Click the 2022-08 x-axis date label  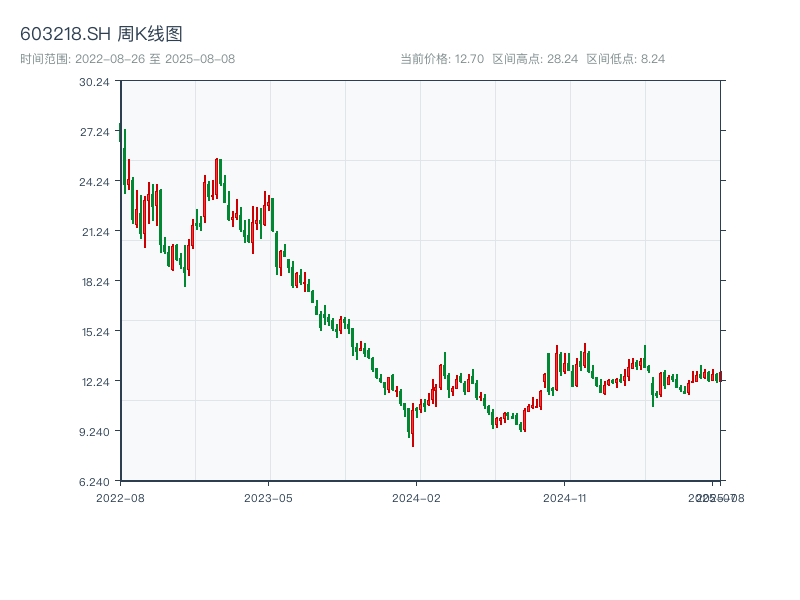click(120, 497)
